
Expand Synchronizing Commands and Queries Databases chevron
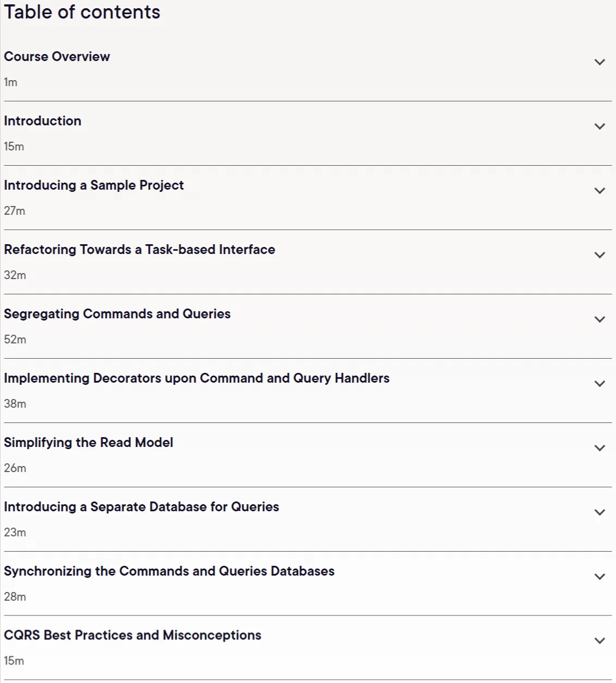pyautogui.click(x=600, y=577)
